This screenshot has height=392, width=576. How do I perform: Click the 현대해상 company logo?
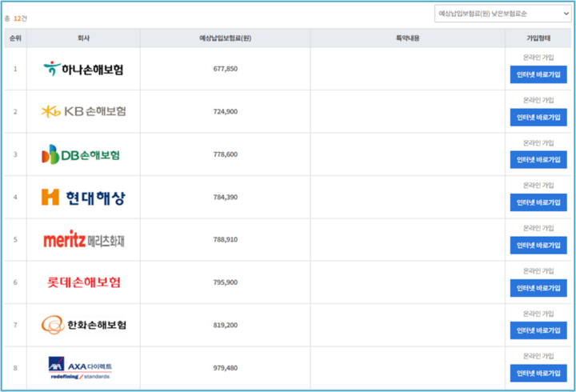83,198
